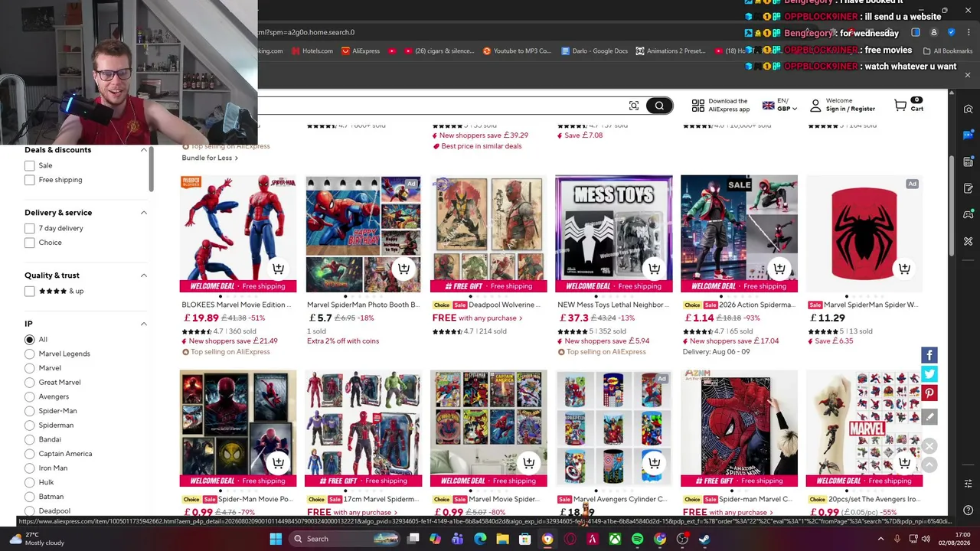
Task: Add Marvel SpiderMan Photo Booth item to cart
Action: coord(403,269)
